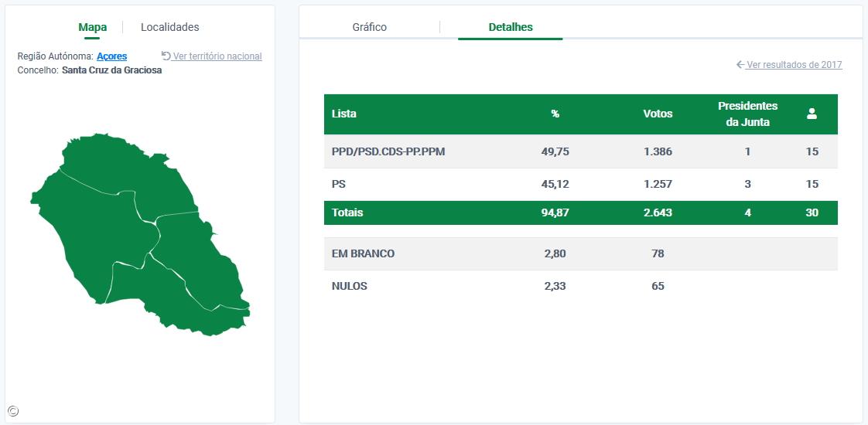Open the Açores region link
Viewport: 868px width, 425px height.
click(112, 56)
